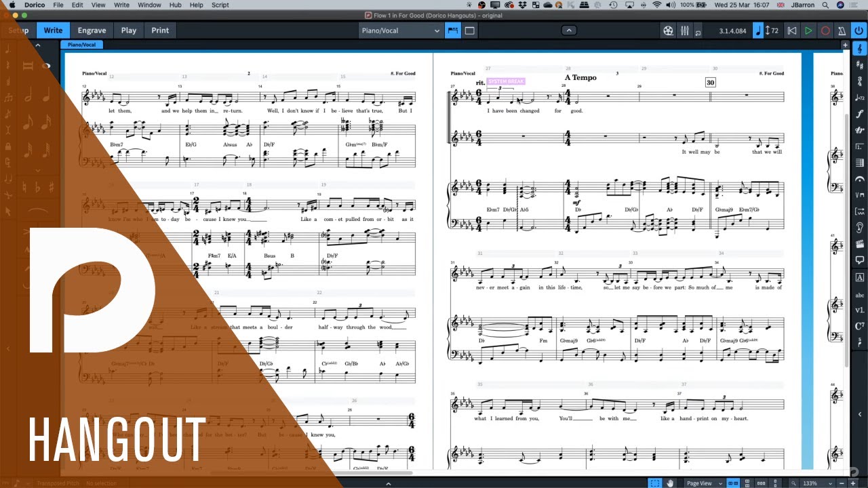Click the SYSTEM BREAK signpost
Screen dimensions: 868x488
point(506,81)
